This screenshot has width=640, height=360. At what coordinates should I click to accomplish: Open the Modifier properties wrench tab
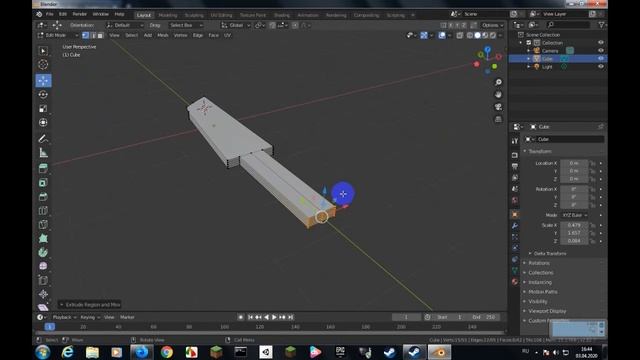coord(515,226)
